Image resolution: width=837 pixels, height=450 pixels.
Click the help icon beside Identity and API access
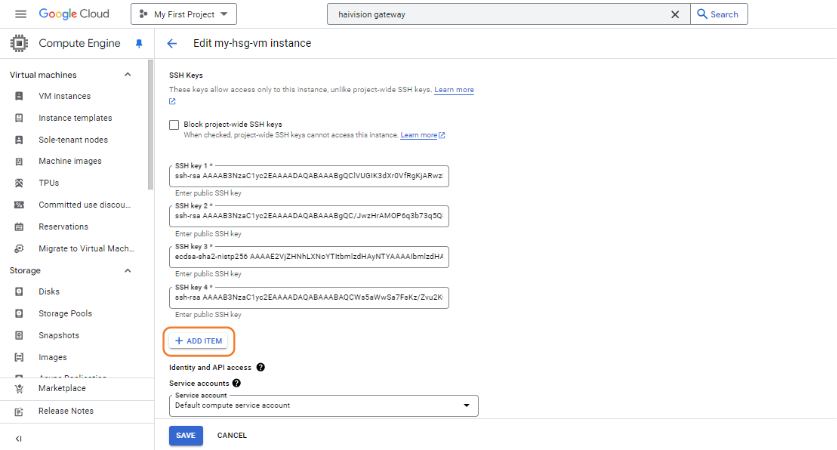(x=260, y=368)
